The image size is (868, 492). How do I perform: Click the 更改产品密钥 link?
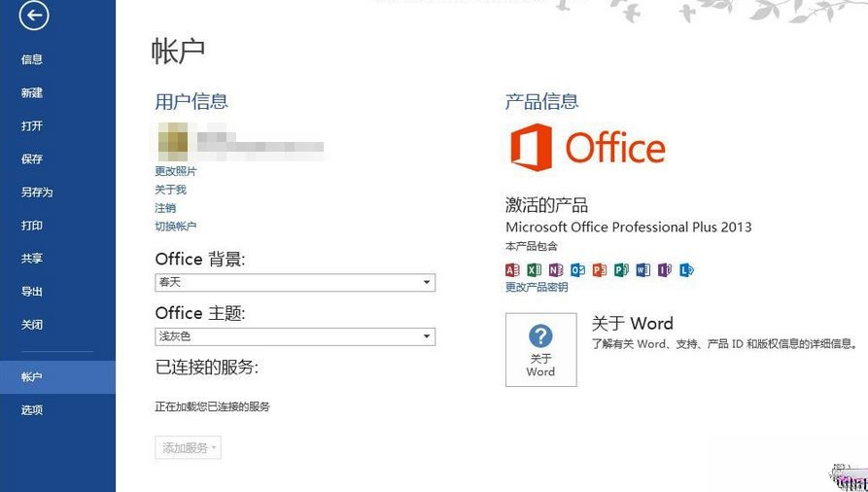[537, 287]
